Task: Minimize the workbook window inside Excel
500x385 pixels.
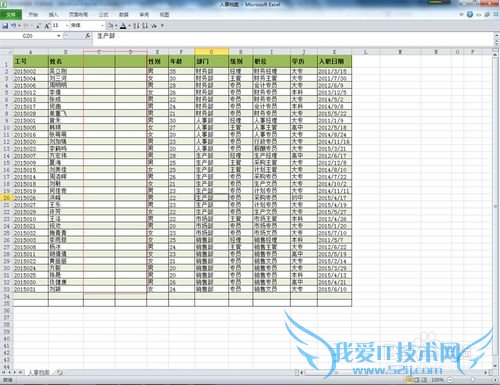Action: tap(479, 15)
